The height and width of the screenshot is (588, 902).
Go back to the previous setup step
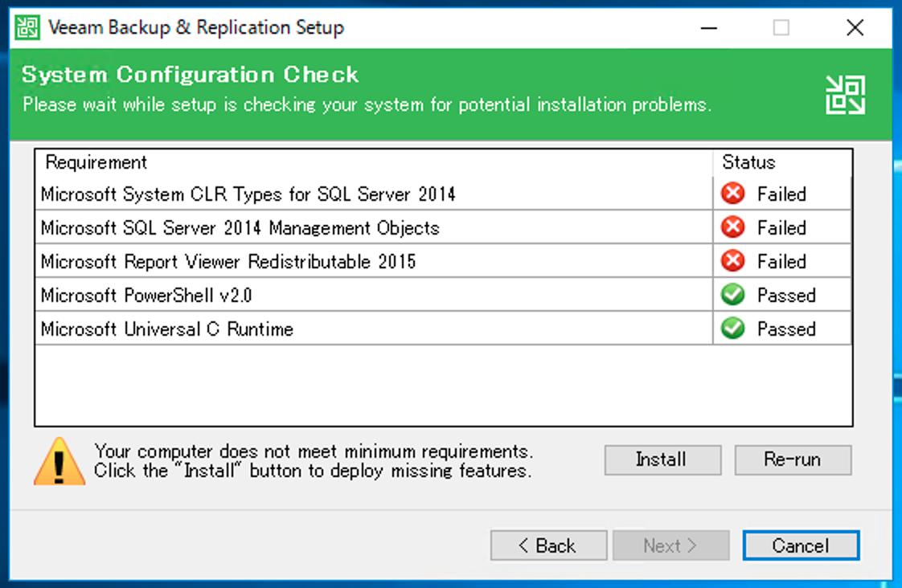[548, 545]
